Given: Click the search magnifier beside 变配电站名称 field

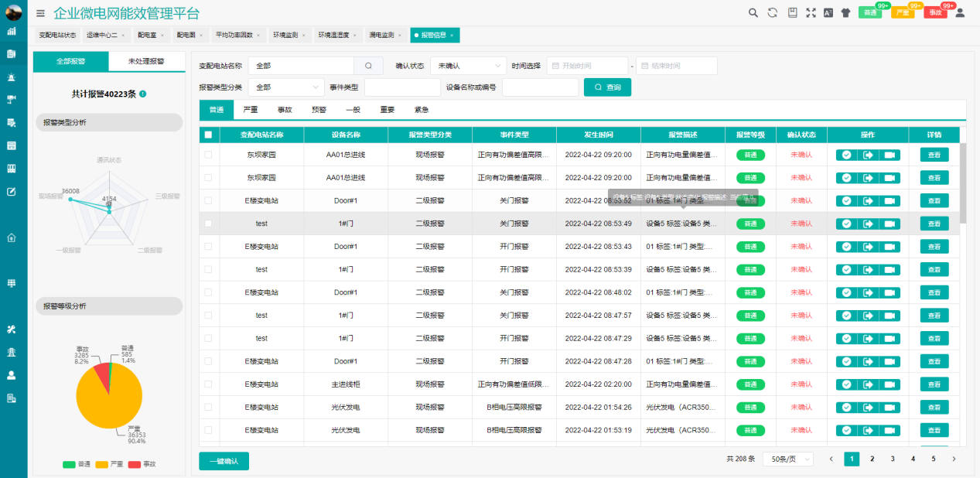Looking at the screenshot, I should (x=368, y=66).
